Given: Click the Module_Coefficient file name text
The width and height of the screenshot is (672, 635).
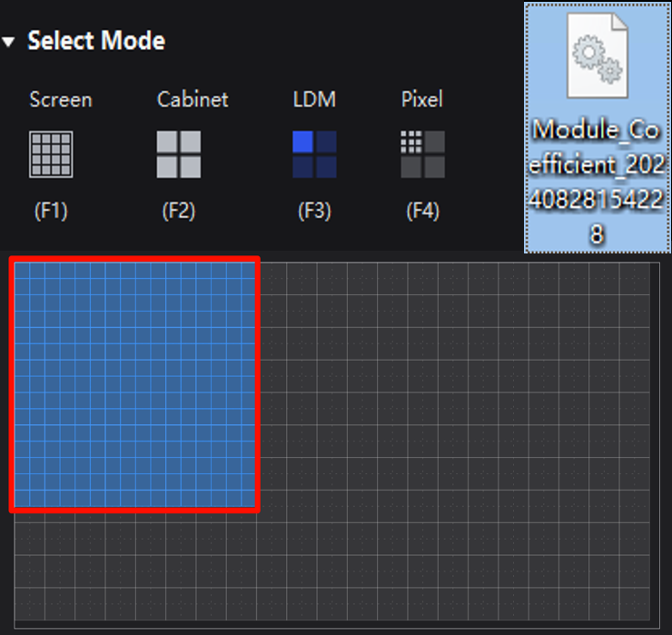Looking at the screenshot, I should pyautogui.click(x=597, y=182).
